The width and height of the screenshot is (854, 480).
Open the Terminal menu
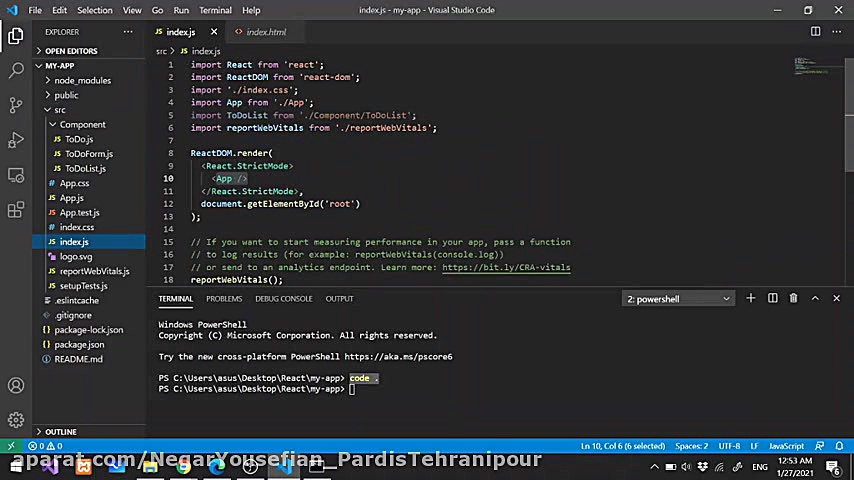pyautogui.click(x=215, y=10)
